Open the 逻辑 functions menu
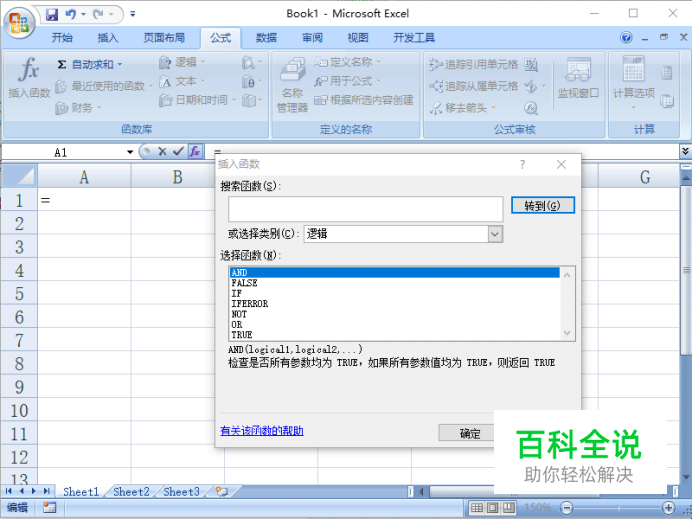The height and width of the screenshot is (519, 692). 182,62
